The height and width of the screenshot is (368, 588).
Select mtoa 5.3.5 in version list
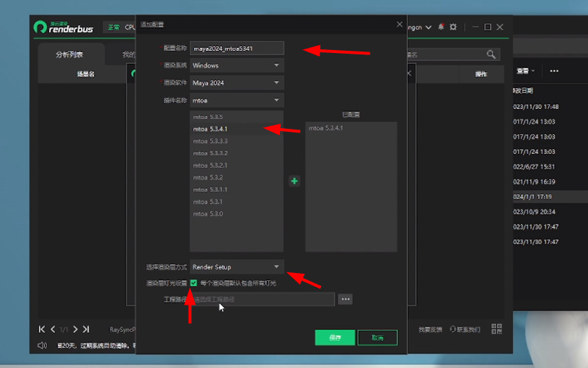[x=237, y=117]
